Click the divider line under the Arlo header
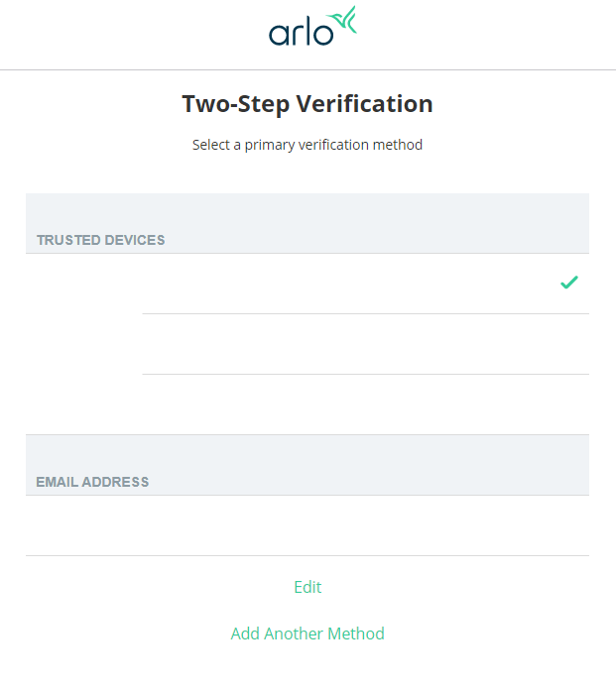Screen dimensions: 616x691 308,69
